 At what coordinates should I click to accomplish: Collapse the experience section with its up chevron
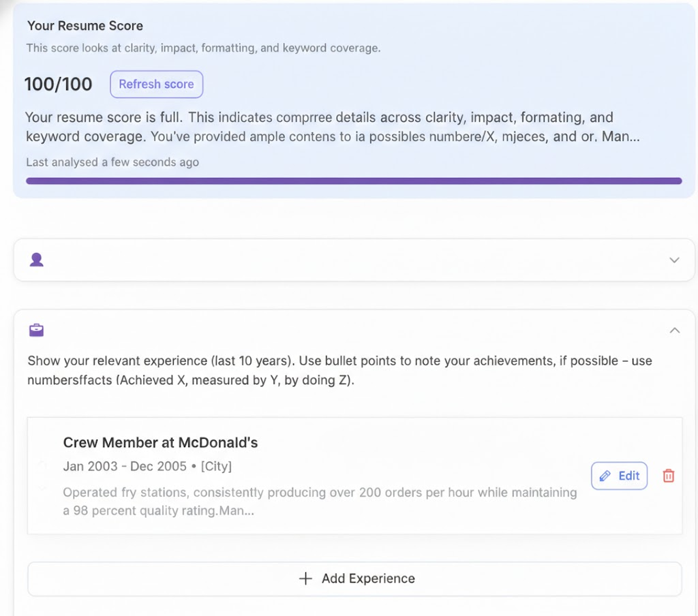(x=674, y=330)
